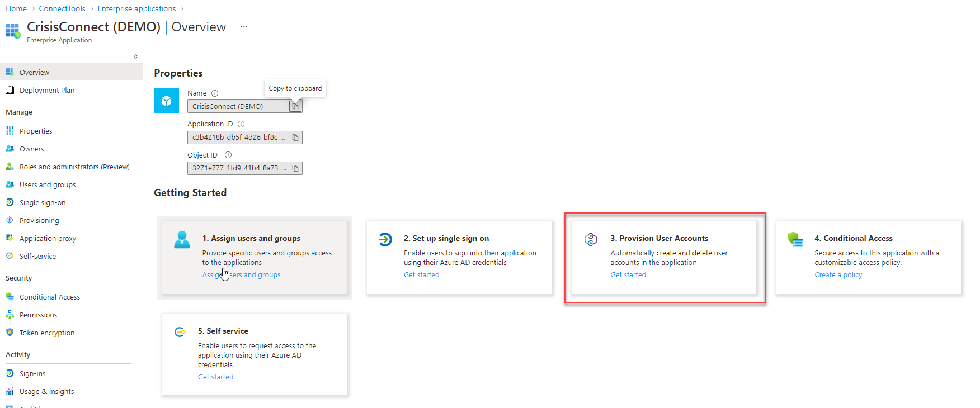Image resolution: width=980 pixels, height=408 pixels.
Task: Copy the application Name to clipboard
Action: [x=295, y=106]
